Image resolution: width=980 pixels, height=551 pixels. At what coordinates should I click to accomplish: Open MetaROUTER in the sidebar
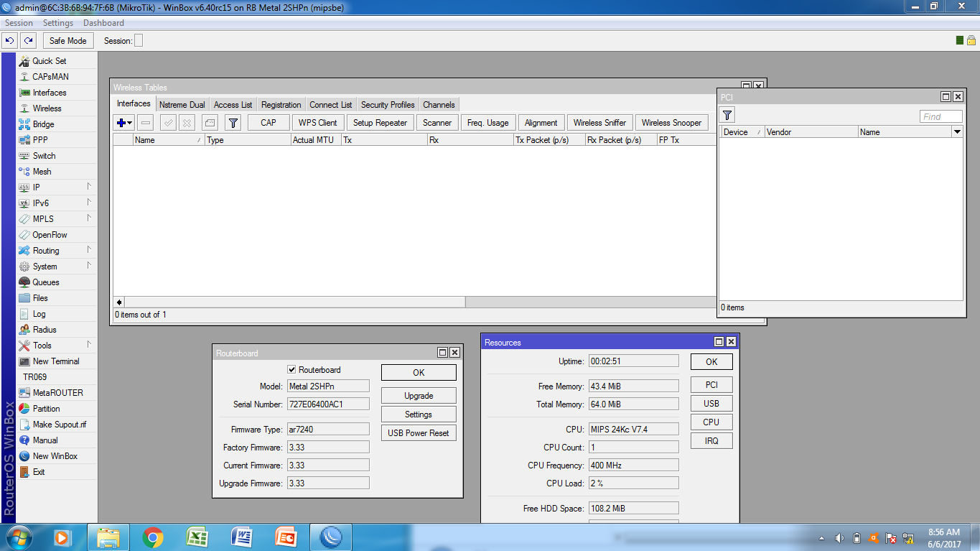tap(57, 393)
